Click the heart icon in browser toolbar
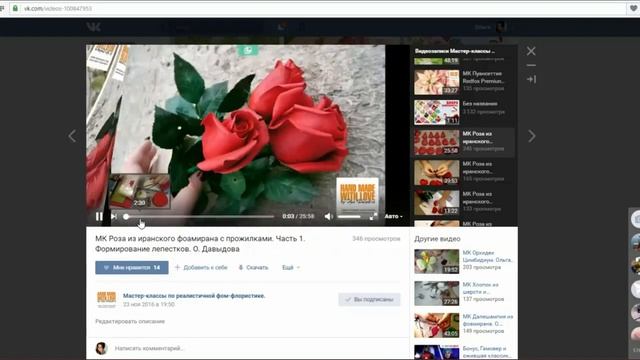640x360 pixels. pos(634,9)
